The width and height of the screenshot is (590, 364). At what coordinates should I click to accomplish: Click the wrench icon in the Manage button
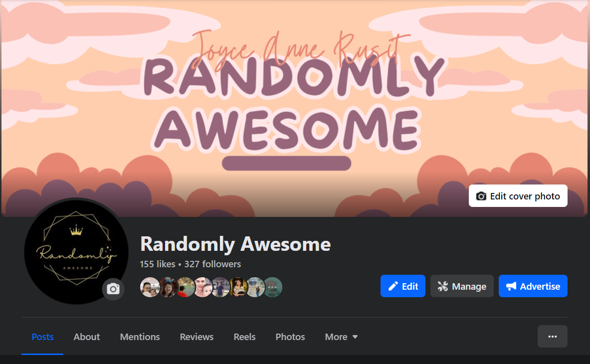point(443,286)
